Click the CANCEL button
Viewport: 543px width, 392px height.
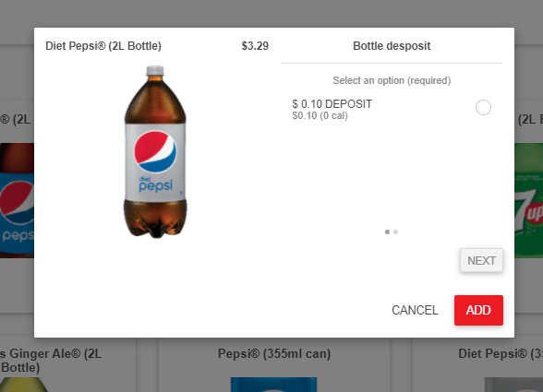[x=415, y=310]
